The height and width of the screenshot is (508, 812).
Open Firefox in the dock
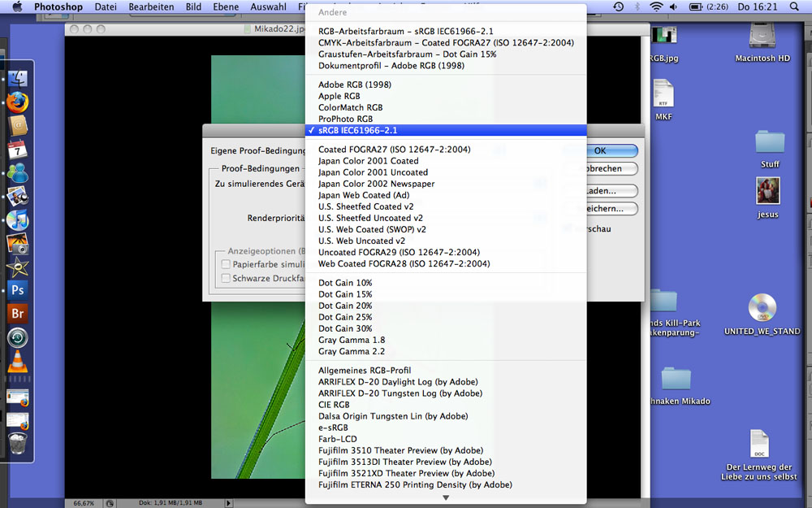pyautogui.click(x=18, y=102)
